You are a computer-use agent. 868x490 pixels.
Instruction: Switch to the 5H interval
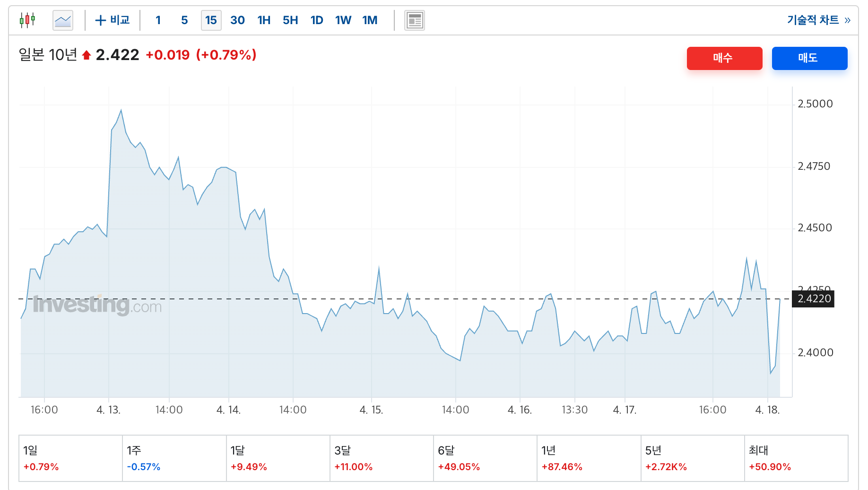pyautogui.click(x=290, y=20)
